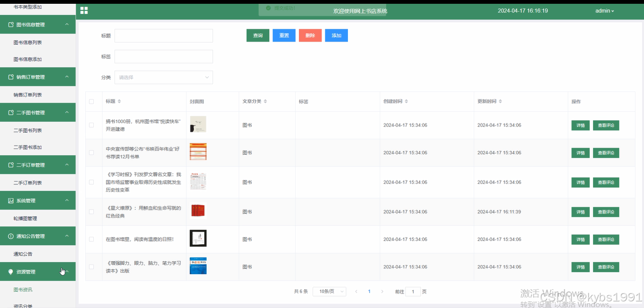Check the row 《星火燎原》 checkbox
The width and height of the screenshot is (644, 308).
pos(91,212)
